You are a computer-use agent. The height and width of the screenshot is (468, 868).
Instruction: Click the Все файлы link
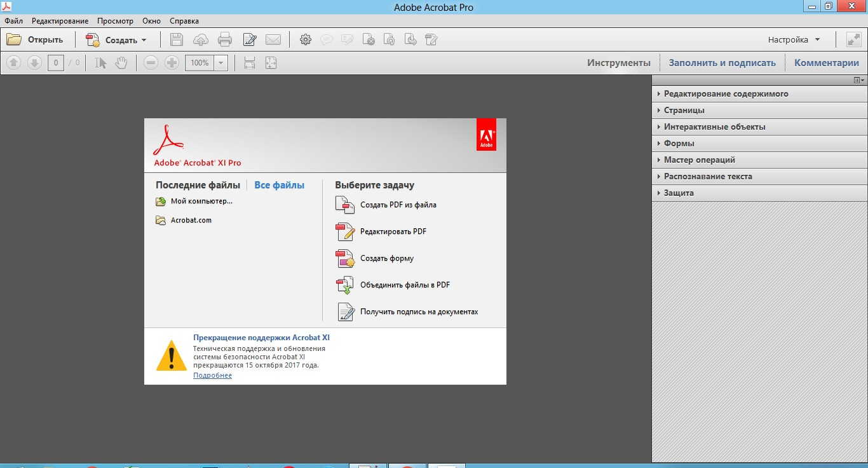[x=279, y=185]
